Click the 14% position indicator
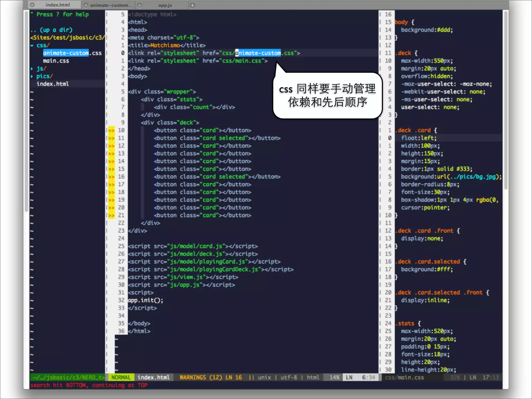The image size is (532, 399). click(x=335, y=377)
